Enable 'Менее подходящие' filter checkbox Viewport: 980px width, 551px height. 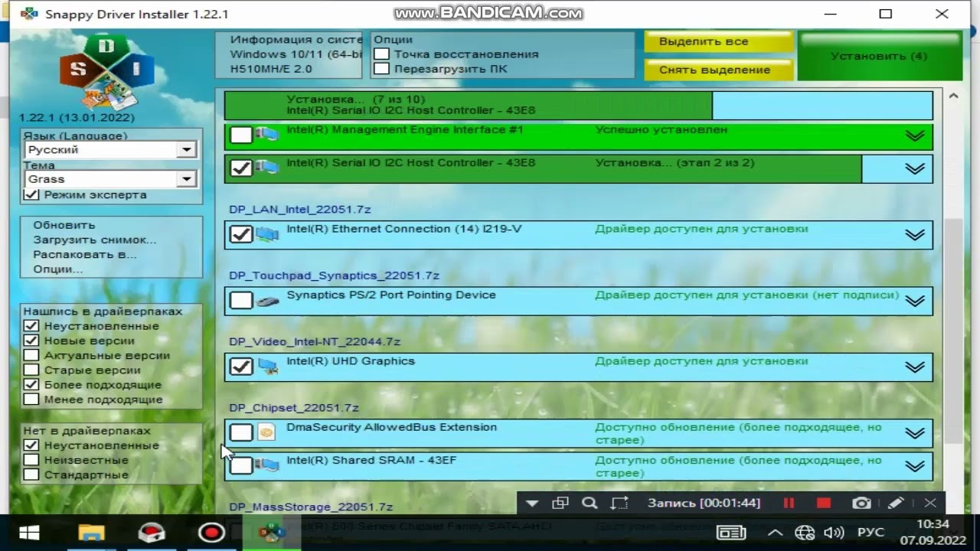click(31, 399)
